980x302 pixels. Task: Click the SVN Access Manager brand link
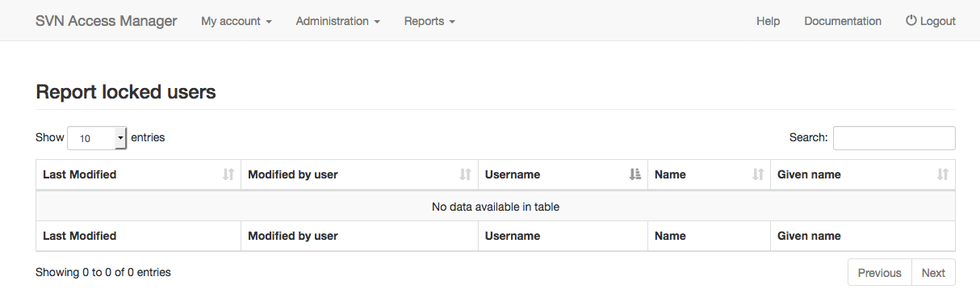tap(106, 21)
